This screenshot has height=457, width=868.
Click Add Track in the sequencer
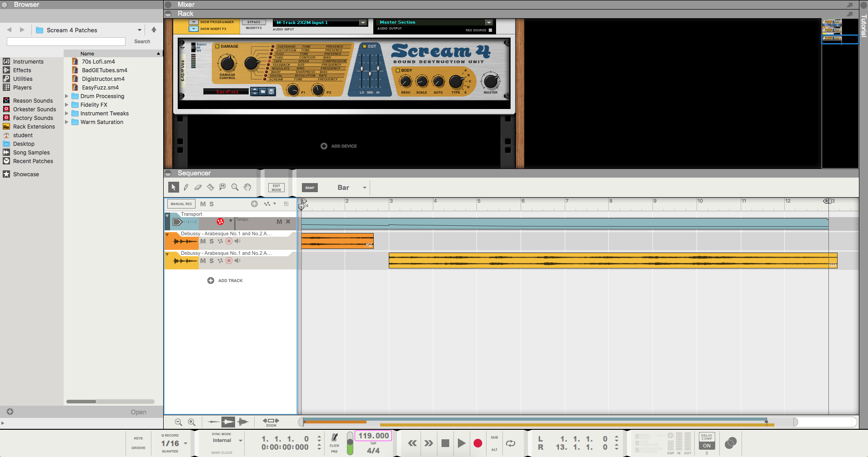[x=225, y=281]
